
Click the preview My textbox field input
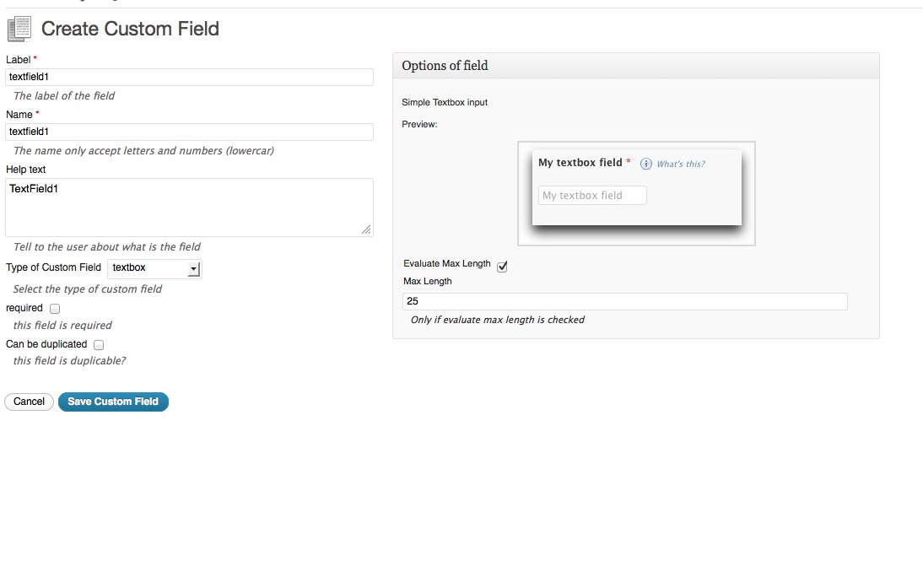(592, 196)
